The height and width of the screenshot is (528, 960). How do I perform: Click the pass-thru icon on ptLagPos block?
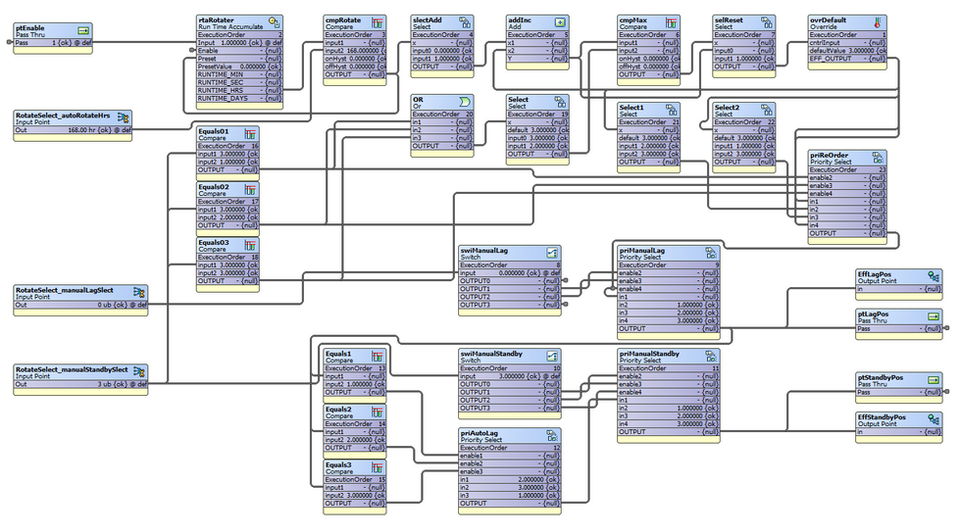(x=934, y=317)
